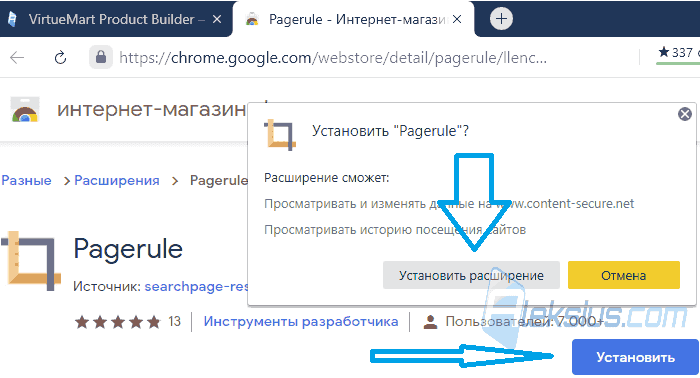Screen dimensions: 700x378
Task: Click the Pagerule tab favicon
Action: click(252, 19)
